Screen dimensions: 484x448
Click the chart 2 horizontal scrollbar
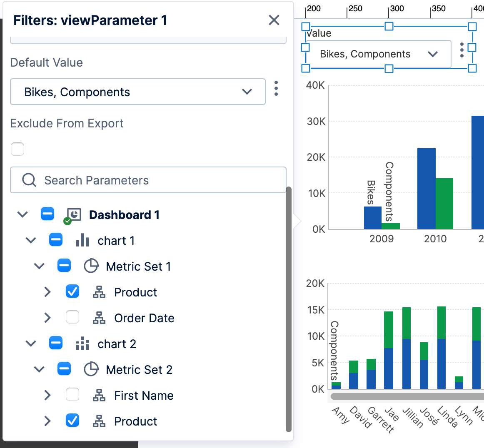point(406,396)
